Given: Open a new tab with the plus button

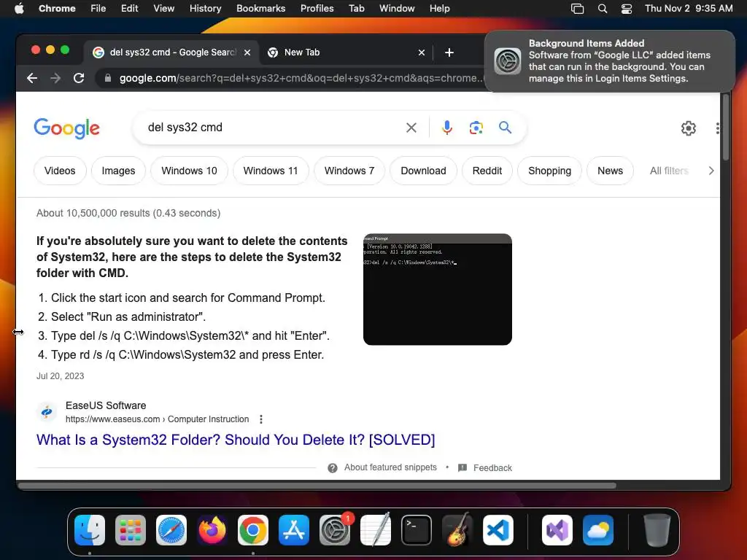Looking at the screenshot, I should (449, 52).
